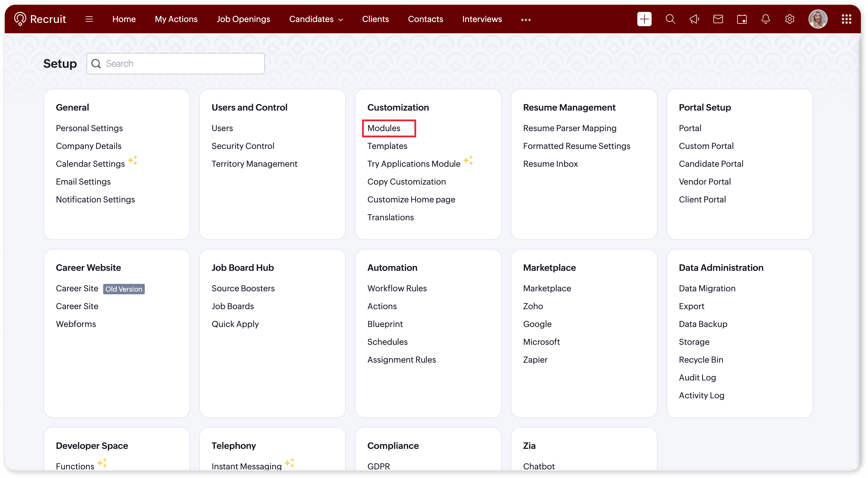
Task: Click the plus quick-create icon
Action: pyautogui.click(x=644, y=19)
